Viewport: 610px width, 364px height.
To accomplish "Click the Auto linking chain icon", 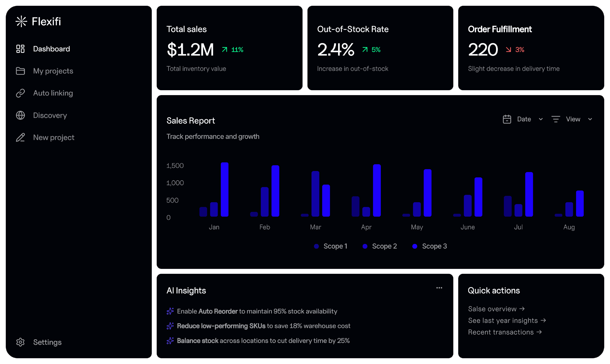I will tap(20, 93).
